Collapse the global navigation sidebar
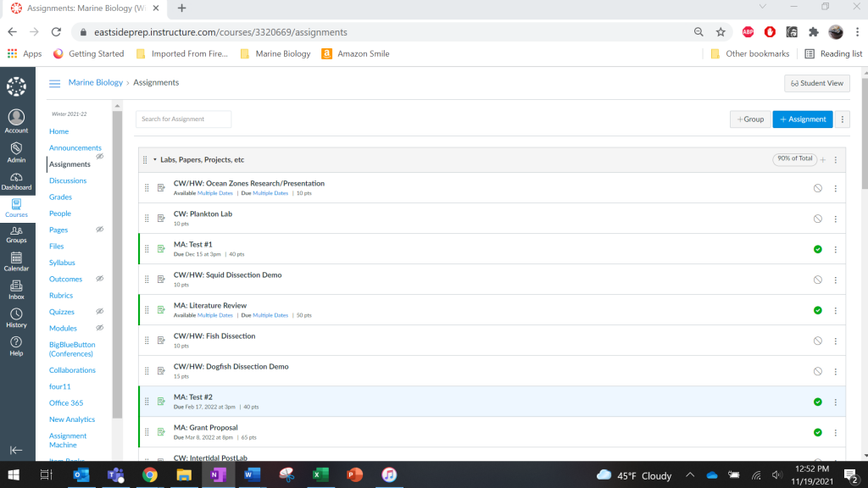This screenshot has height=488, width=868. pos(16,450)
